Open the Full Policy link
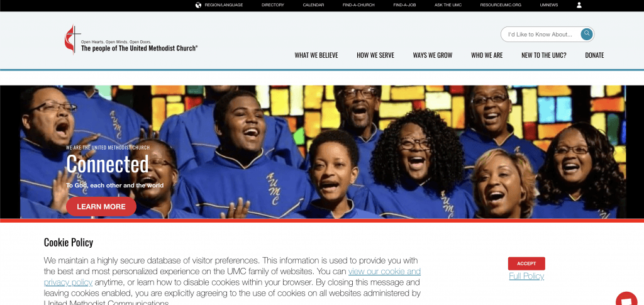 tap(526, 276)
